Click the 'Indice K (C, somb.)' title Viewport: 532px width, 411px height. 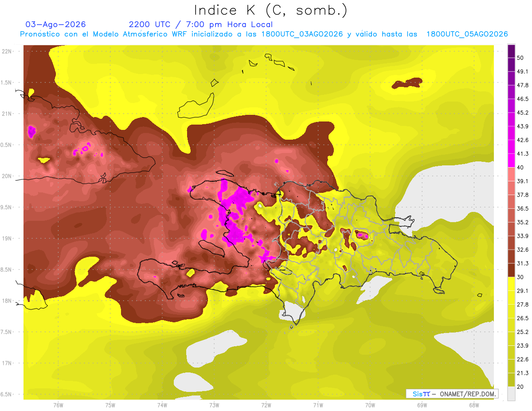[x=270, y=10]
